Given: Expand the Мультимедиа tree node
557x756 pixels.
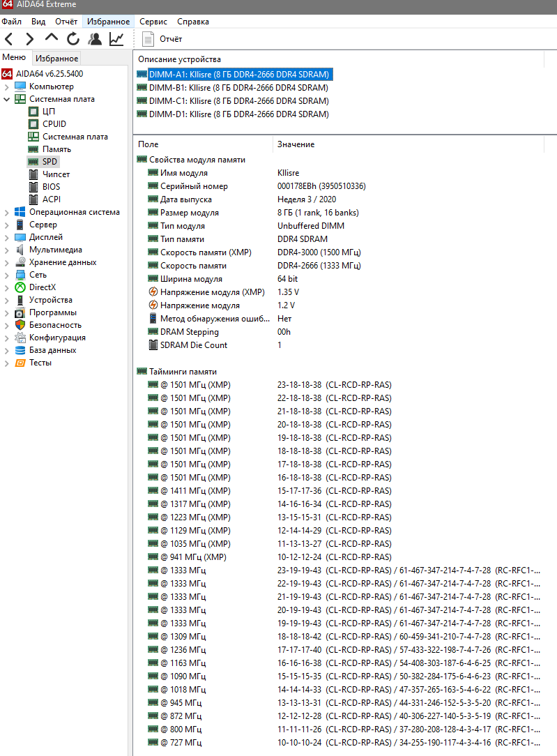Looking at the screenshot, I should [6, 250].
